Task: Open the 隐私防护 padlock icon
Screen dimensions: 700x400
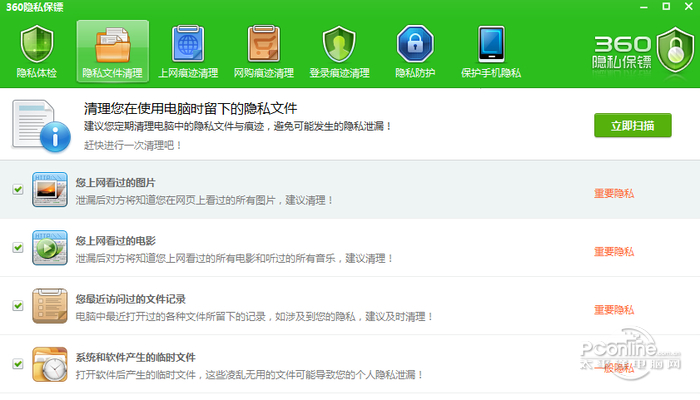Action: click(415, 44)
